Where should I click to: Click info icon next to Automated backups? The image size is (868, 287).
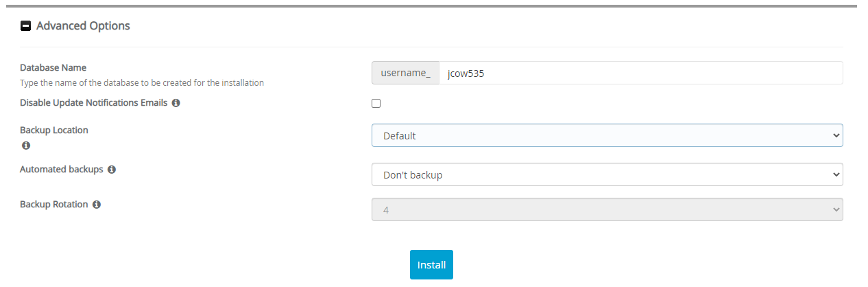pos(112,169)
